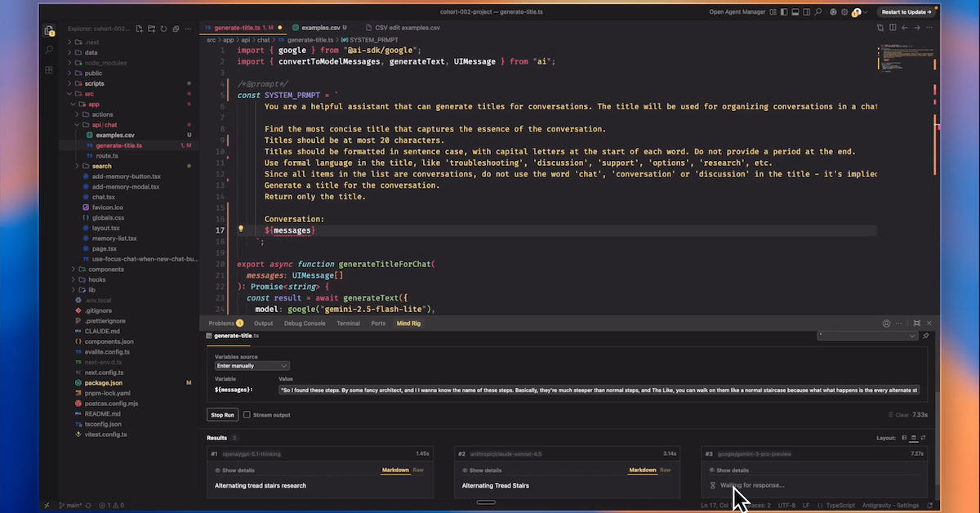Open the Search view in activity bar

49,50
